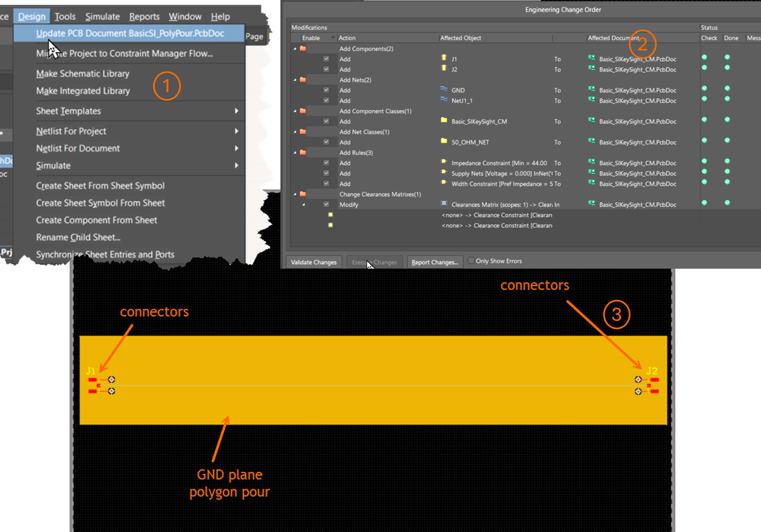Click the Add Net Classes group folder icon
Image resolution: width=761 pixels, height=532 pixels.
click(x=303, y=132)
